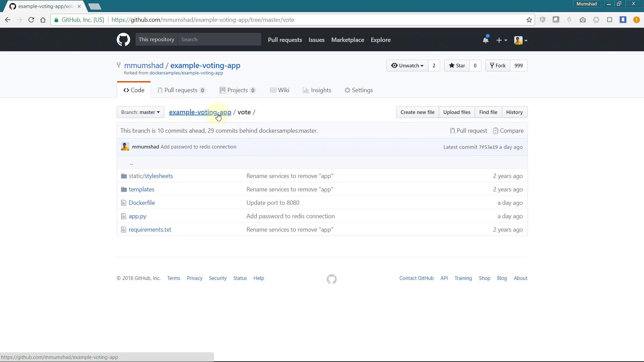Star the example-voting-app repository
Viewport: 644px width, 362px height.
[x=457, y=66]
